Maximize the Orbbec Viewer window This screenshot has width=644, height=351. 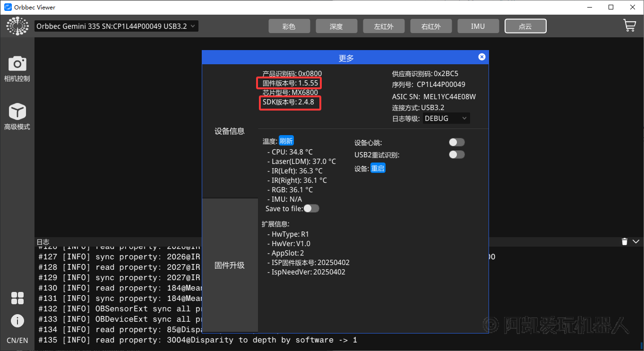pyautogui.click(x=611, y=7)
